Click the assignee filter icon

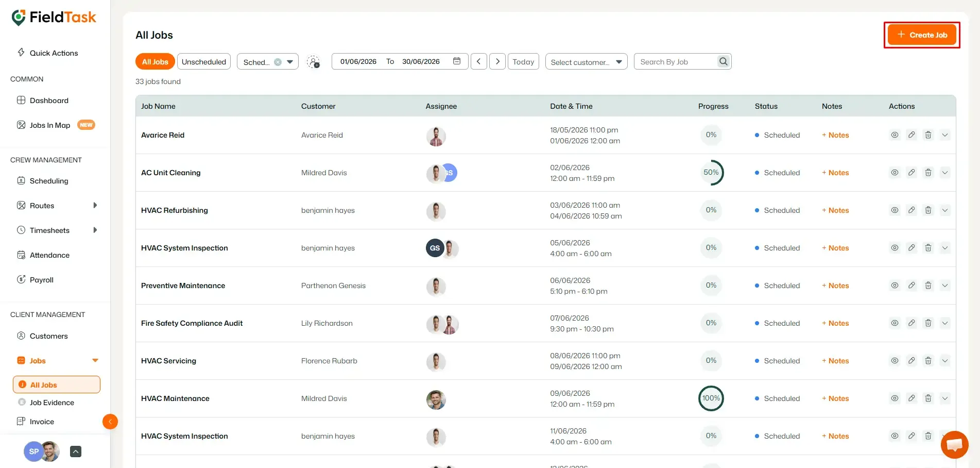tap(313, 62)
